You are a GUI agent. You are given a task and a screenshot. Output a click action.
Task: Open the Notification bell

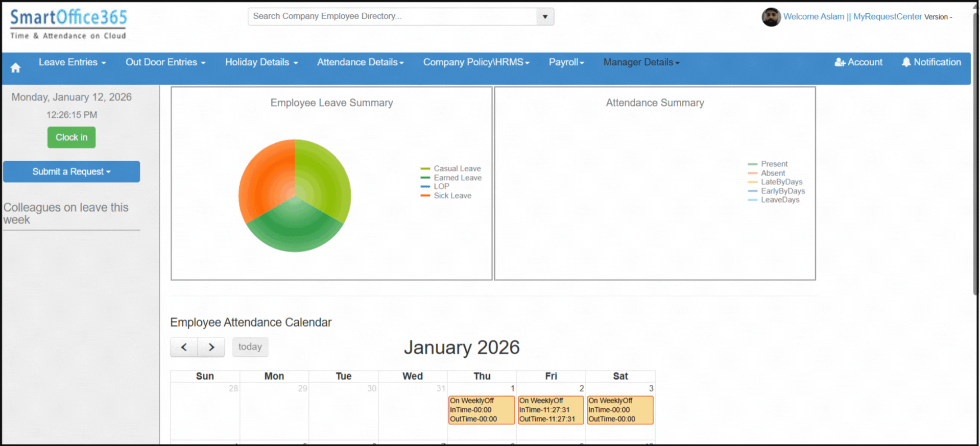pos(931,62)
